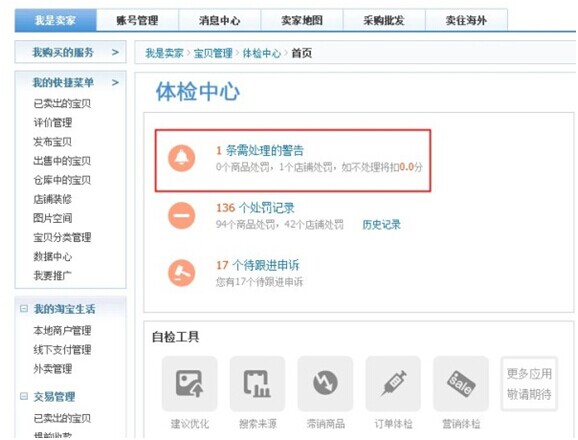Image resolution: width=578 pixels, height=440 pixels.
Task: Click the orange bell warning icon
Action: pyautogui.click(x=181, y=158)
